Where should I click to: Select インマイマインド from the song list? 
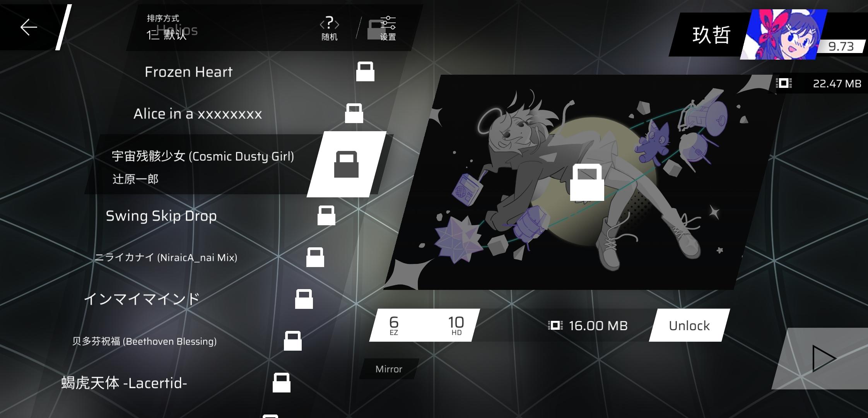tap(142, 299)
